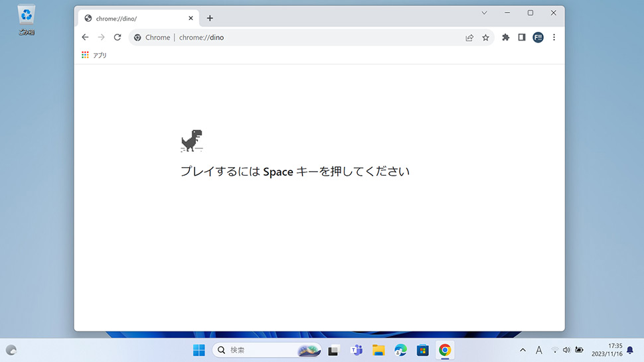The width and height of the screenshot is (644, 362).
Task: Open the アプリ bookmarks shortcut
Action: pyautogui.click(x=94, y=55)
